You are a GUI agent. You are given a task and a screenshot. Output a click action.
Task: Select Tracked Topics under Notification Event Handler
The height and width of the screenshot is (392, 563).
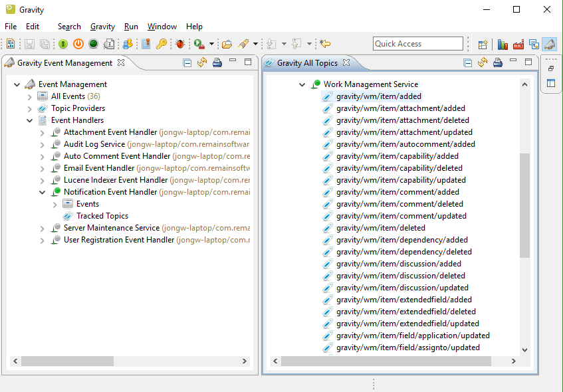(x=102, y=216)
